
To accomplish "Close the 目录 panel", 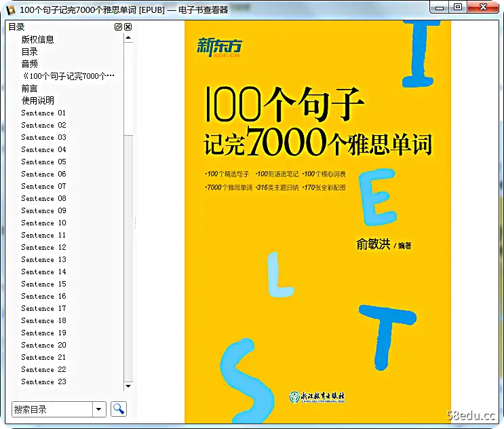I will (x=128, y=27).
